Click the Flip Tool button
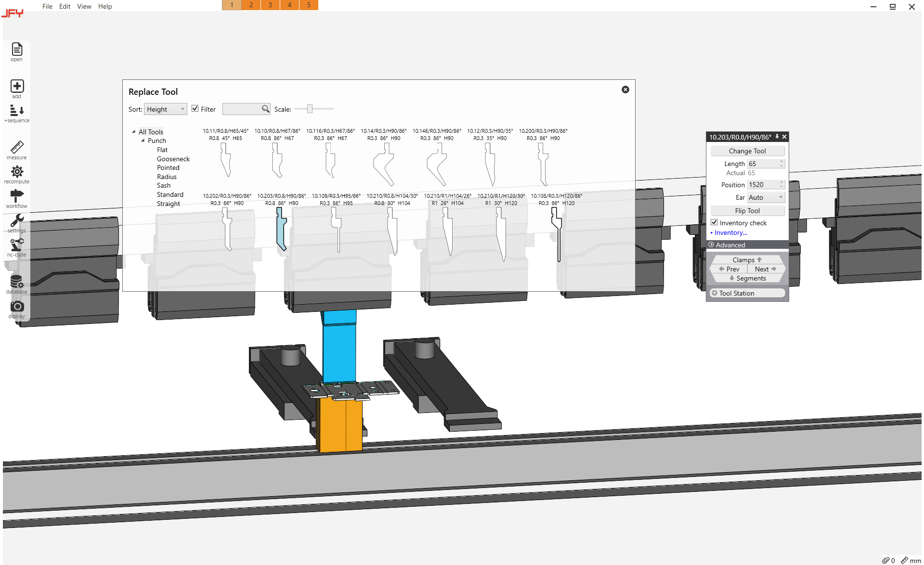 [x=747, y=211]
